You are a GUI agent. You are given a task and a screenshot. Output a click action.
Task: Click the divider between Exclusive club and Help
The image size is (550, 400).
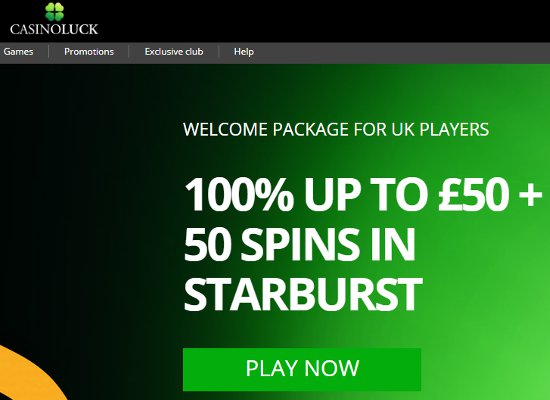pos(219,52)
